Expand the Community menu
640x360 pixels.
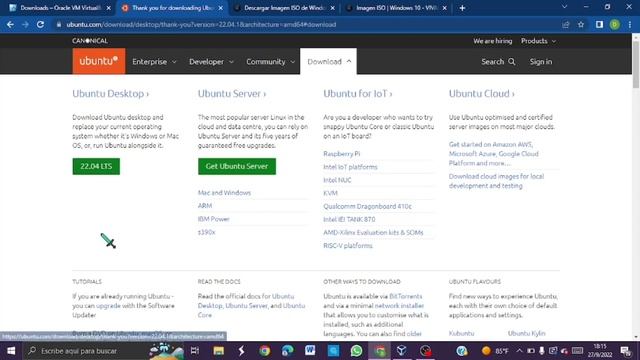270,62
